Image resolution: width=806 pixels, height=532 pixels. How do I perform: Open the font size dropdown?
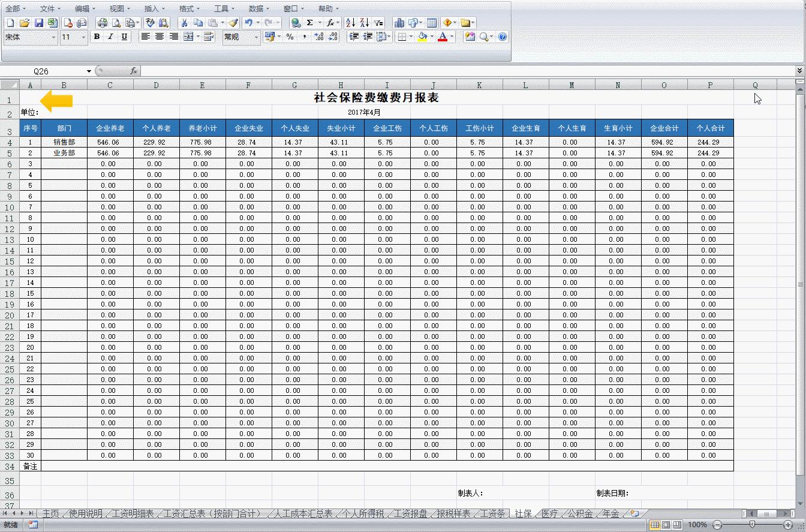click(x=80, y=37)
